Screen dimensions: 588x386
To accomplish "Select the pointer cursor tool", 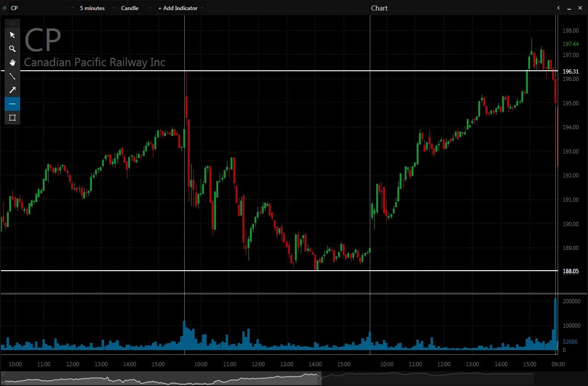I will tap(12, 35).
